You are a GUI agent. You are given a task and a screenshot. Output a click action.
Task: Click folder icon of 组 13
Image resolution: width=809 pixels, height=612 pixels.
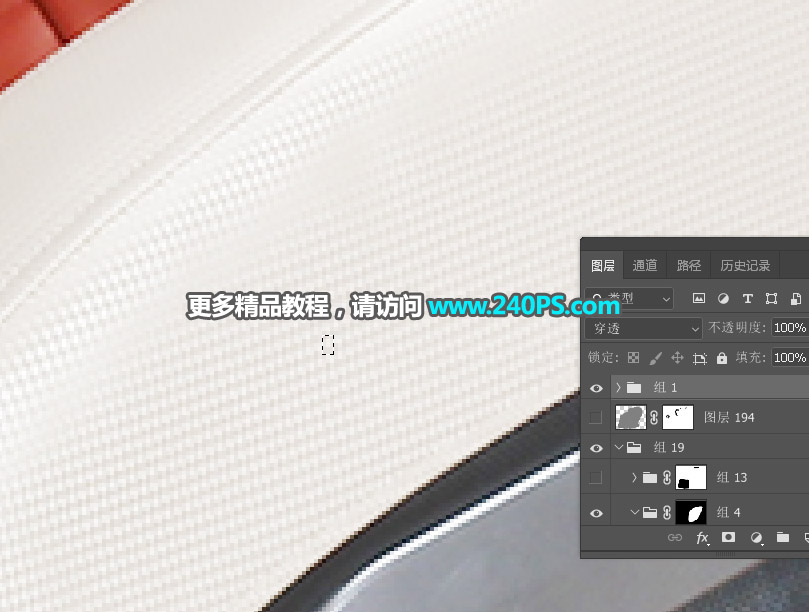point(650,478)
